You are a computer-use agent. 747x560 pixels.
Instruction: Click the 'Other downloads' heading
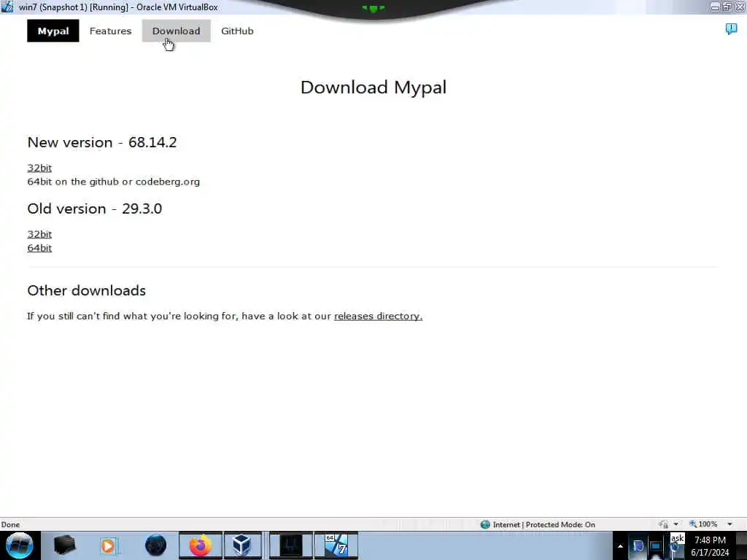(x=87, y=290)
